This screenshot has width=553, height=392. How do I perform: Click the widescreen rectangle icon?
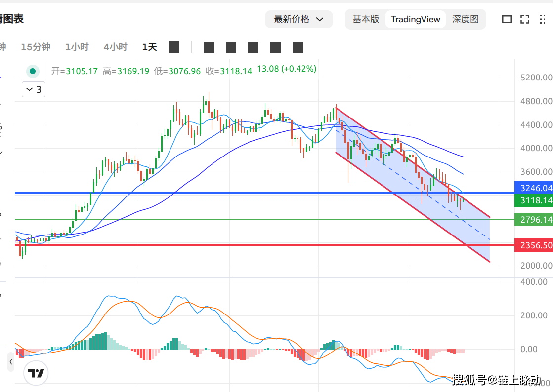[x=507, y=19]
